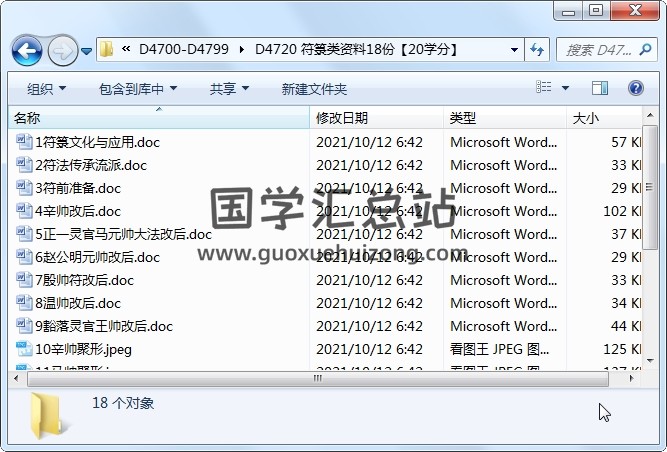
Task: Click the folder icon in address bar
Action: pos(106,50)
